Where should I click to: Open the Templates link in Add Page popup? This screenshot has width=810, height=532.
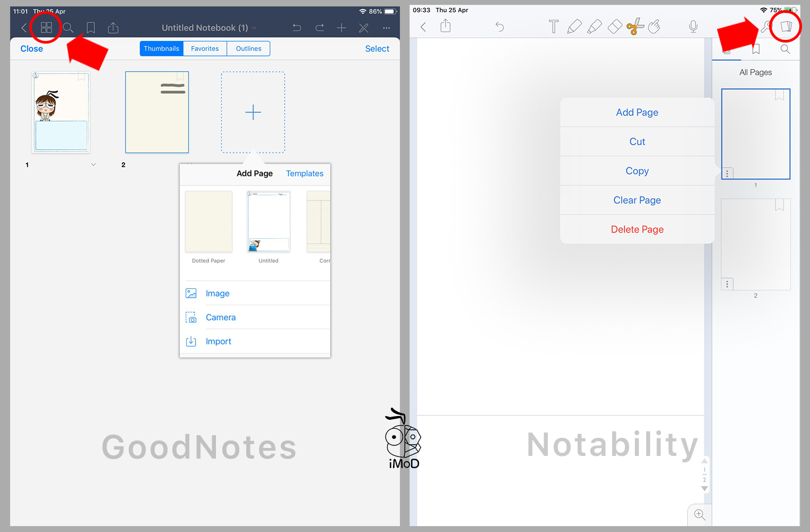(x=304, y=173)
